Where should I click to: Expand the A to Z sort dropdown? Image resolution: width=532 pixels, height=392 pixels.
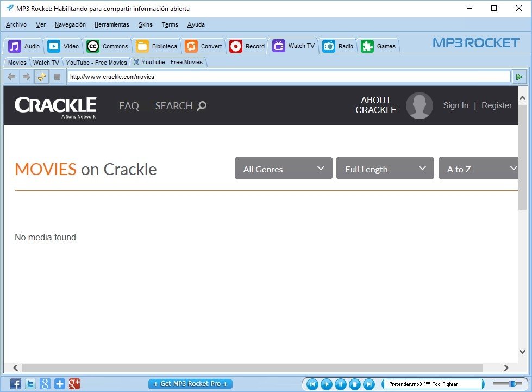[478, 168]
